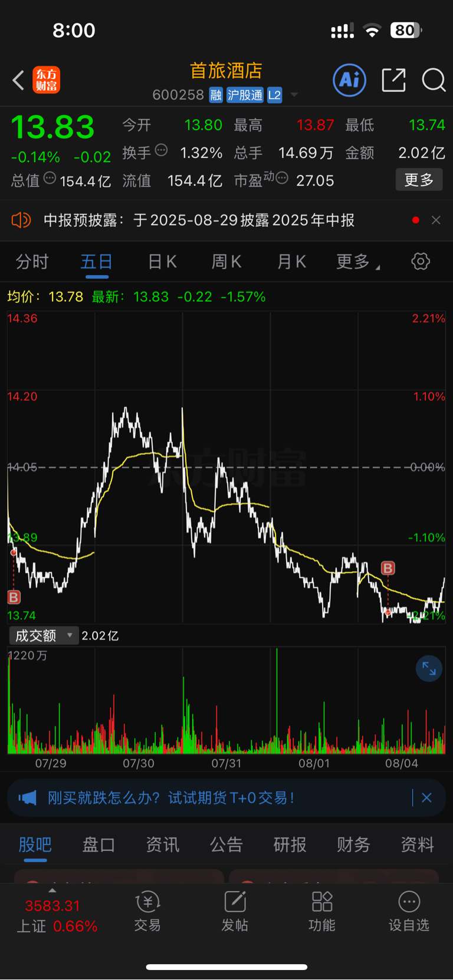The height and width of the screenshot is (980, 453).
Task: Tap the B marker on 07/29
Action: (14, 597)
